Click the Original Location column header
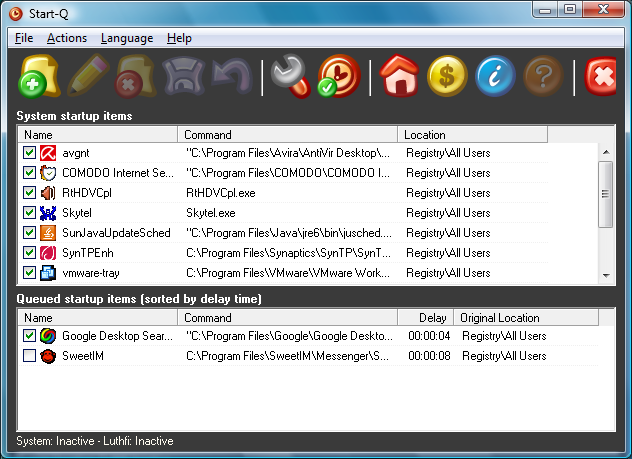This screenshot has width=632, height=459. click(526, 318)
